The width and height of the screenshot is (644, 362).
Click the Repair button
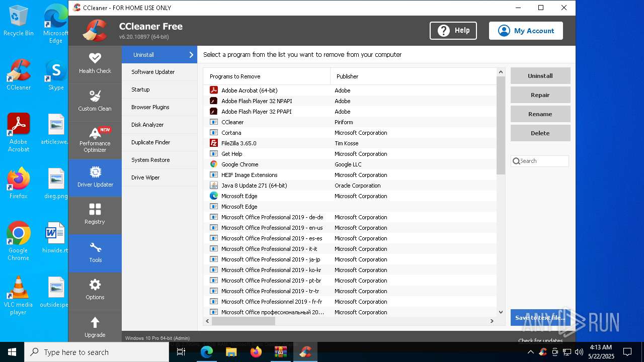(540, 95)
